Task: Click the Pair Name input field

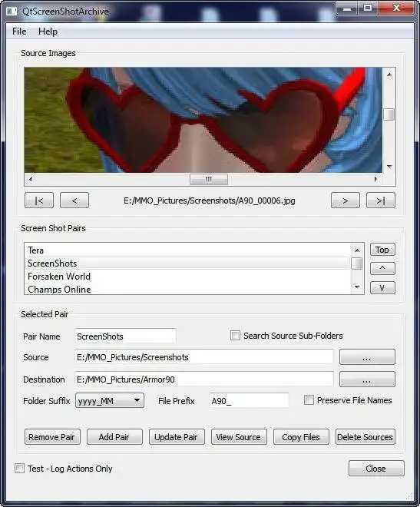Action: (x=125, y=336)
